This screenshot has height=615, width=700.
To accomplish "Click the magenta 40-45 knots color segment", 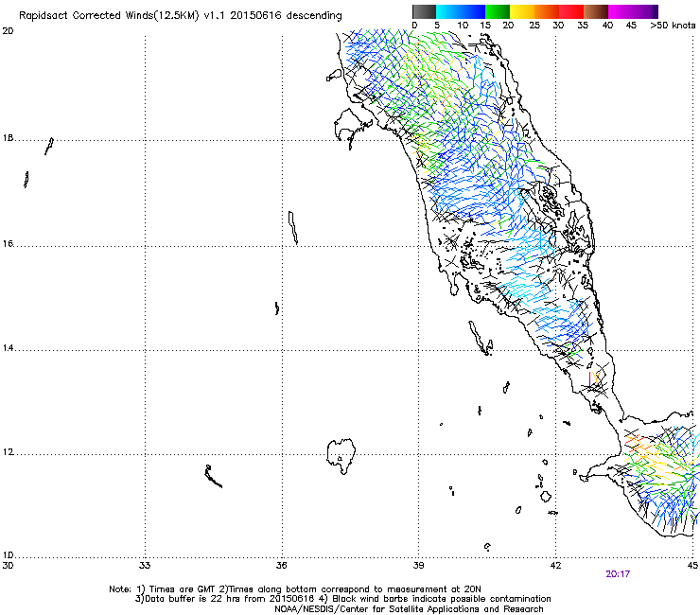I will [x=621, y=11].
